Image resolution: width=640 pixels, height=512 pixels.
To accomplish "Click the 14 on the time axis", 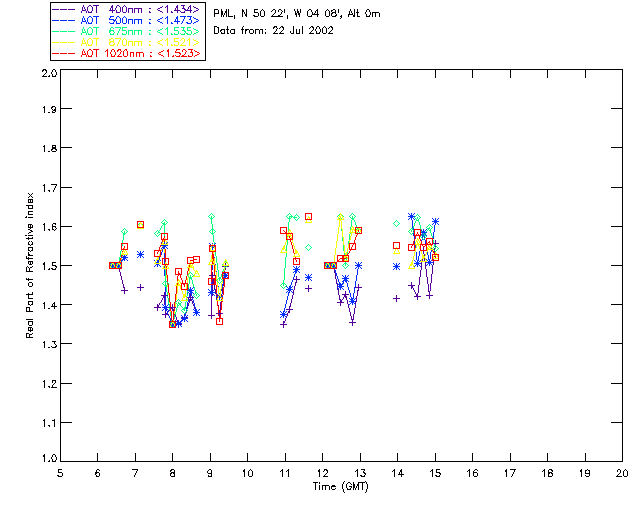I will (398, 473).
